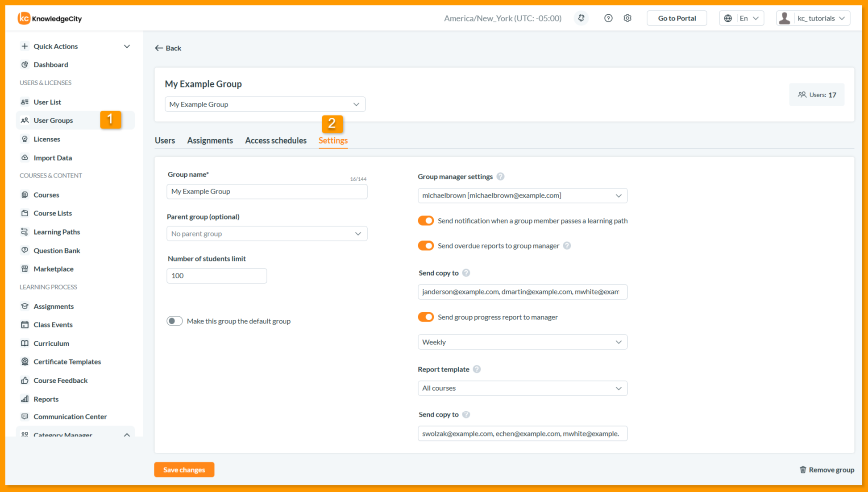868x492 pixels.
Task: Click the Course Feedback thumbs-up icon
Action: point(25,380)
